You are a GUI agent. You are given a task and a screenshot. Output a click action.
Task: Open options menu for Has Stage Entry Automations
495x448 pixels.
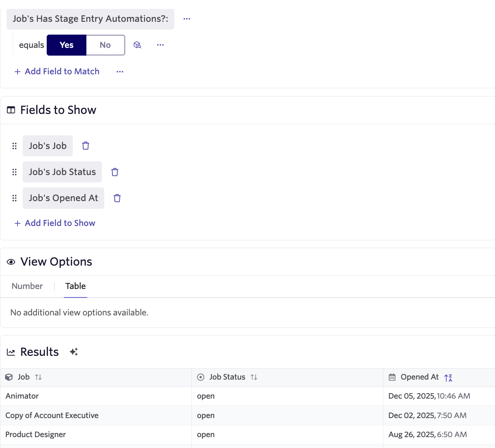coord(187,19)
